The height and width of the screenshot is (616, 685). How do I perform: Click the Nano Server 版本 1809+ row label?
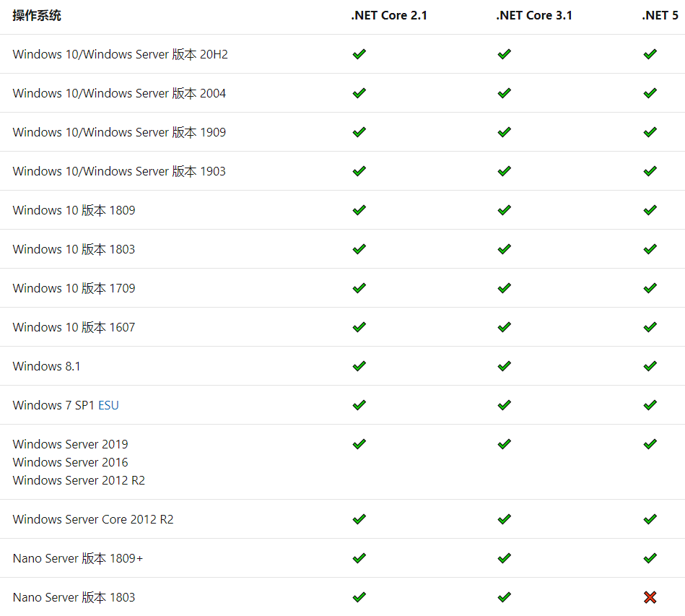[x=77, y=558]
